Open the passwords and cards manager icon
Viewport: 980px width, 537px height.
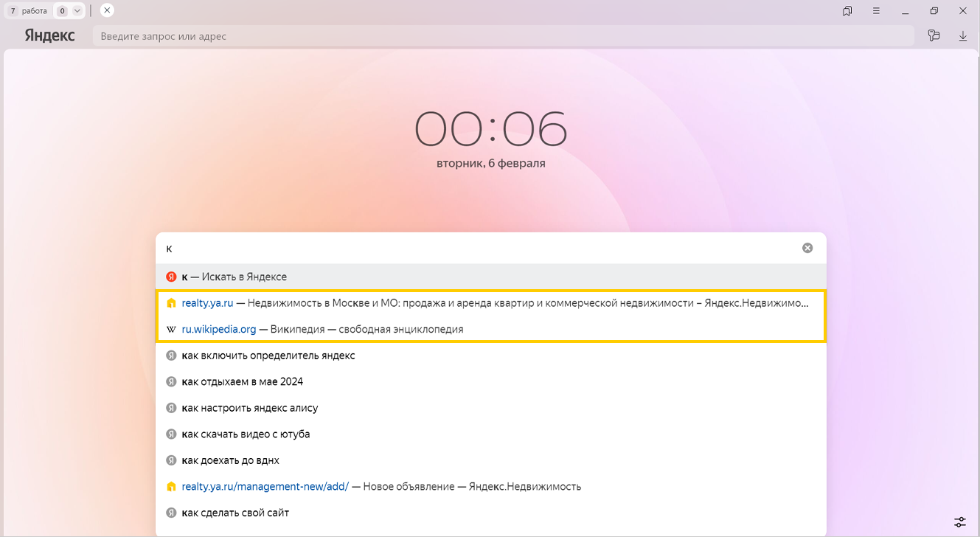coord(934,35)
